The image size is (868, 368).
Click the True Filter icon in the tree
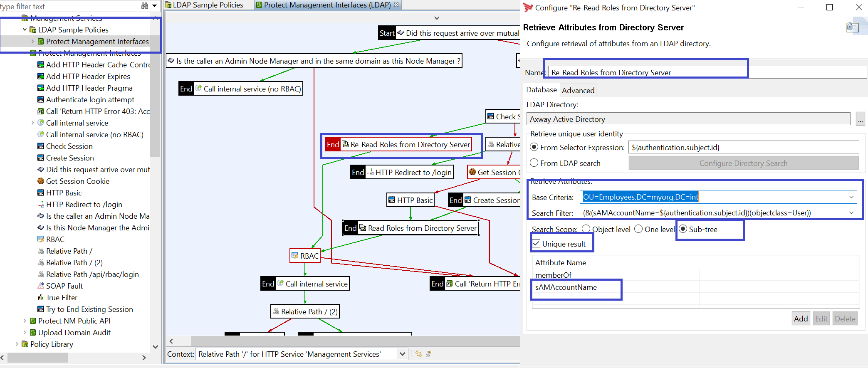(41, 298)
